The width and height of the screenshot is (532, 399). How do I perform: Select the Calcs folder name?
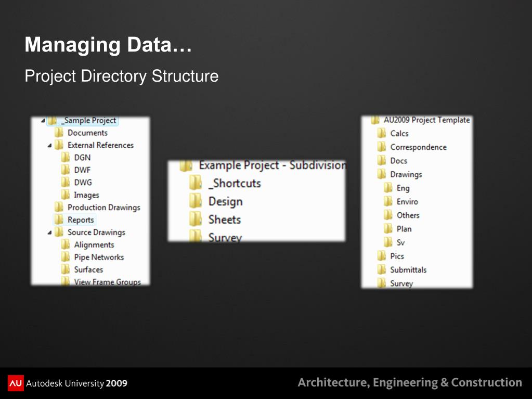tap(399, 133)
